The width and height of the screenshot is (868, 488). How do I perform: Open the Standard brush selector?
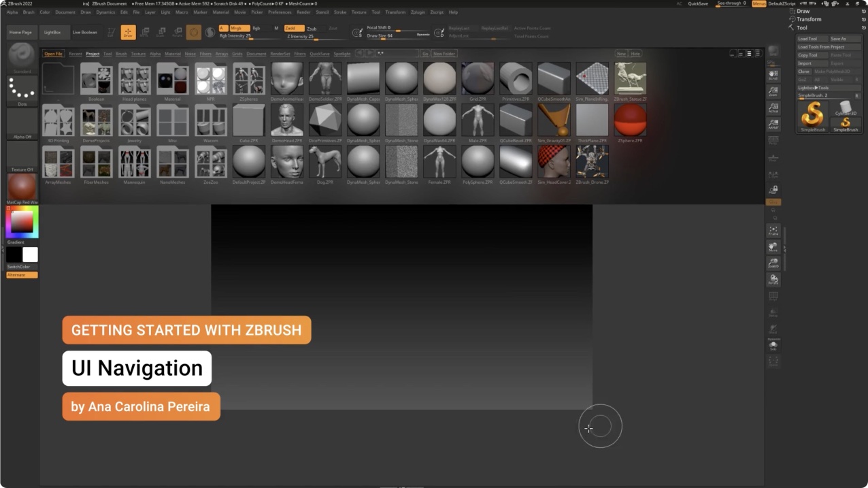(x=22, y=58)
